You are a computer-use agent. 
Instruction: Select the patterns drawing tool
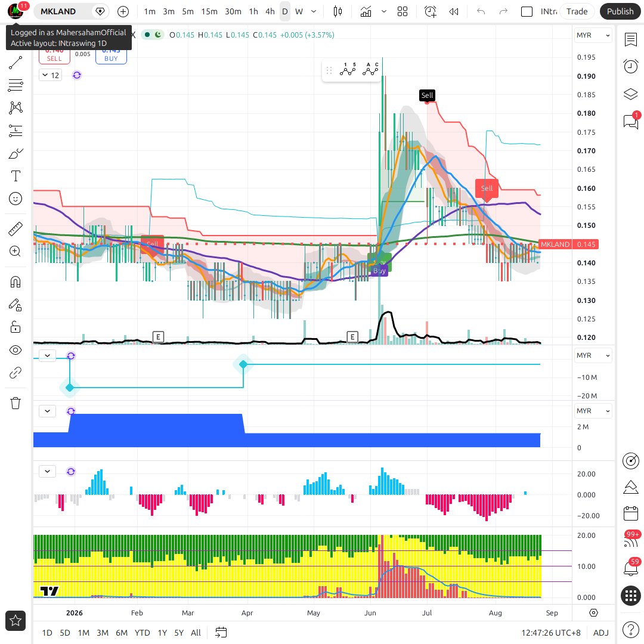[16, 108]
